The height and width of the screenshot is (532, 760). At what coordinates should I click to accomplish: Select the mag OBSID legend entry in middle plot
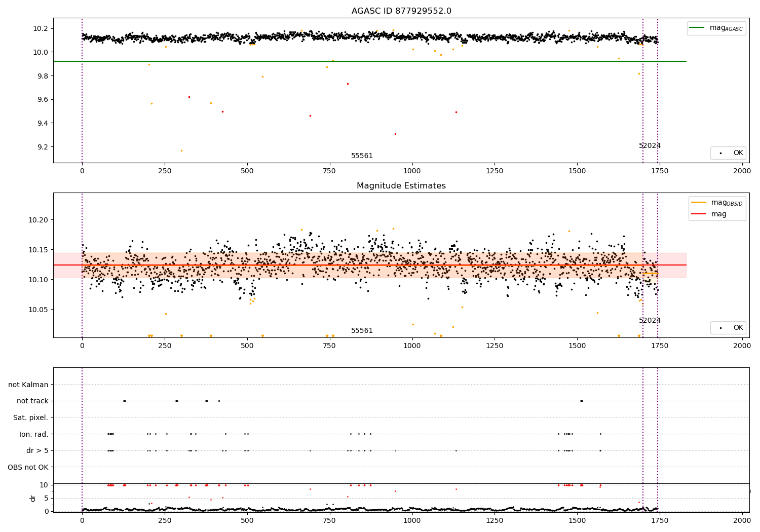(717, 203)
